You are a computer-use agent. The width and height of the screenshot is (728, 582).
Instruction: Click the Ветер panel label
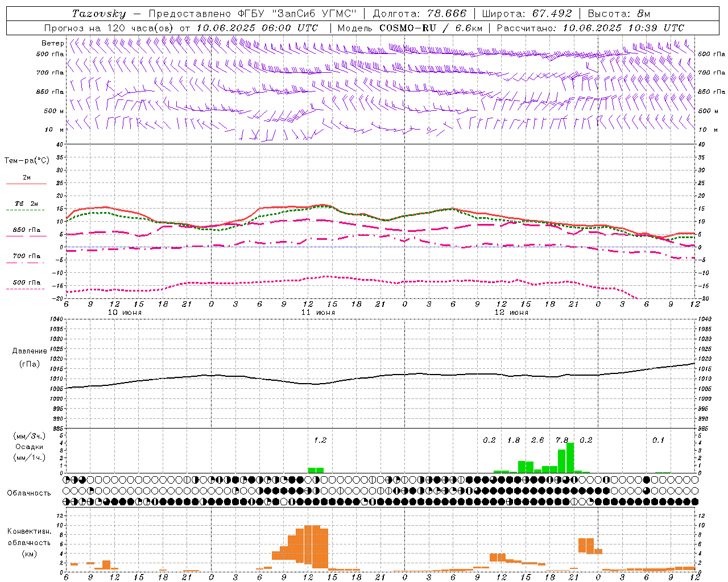tap(52, 43)
